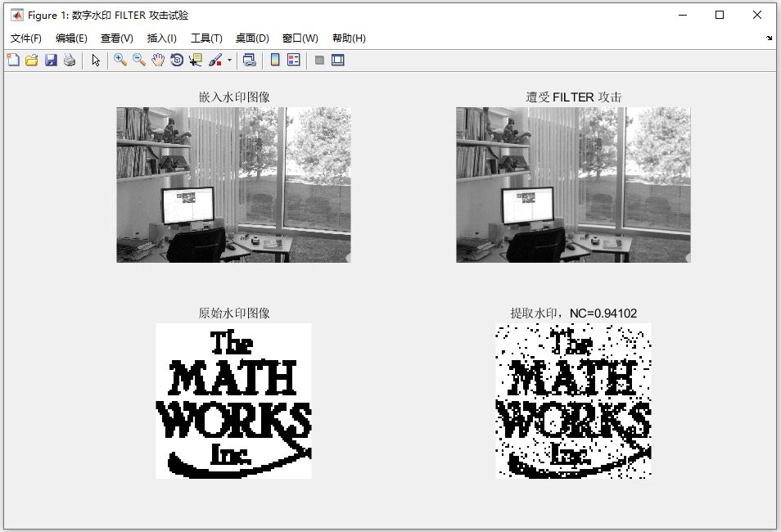Save the figure with the floppy disk icon
Screen dimensions: 781x532
(51, 61)
